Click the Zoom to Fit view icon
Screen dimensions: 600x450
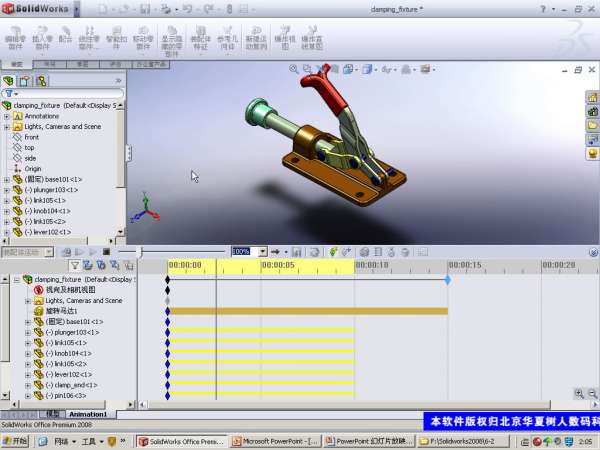click(x=296, y=70)
